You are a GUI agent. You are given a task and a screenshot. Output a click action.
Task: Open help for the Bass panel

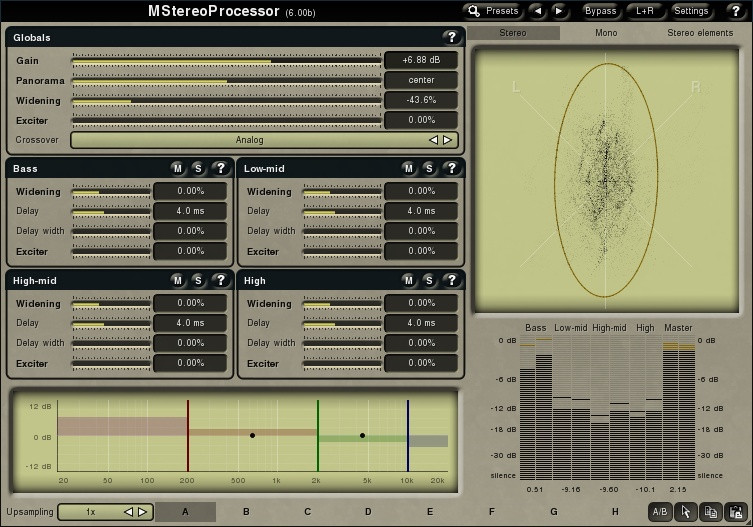pos(220,169)
